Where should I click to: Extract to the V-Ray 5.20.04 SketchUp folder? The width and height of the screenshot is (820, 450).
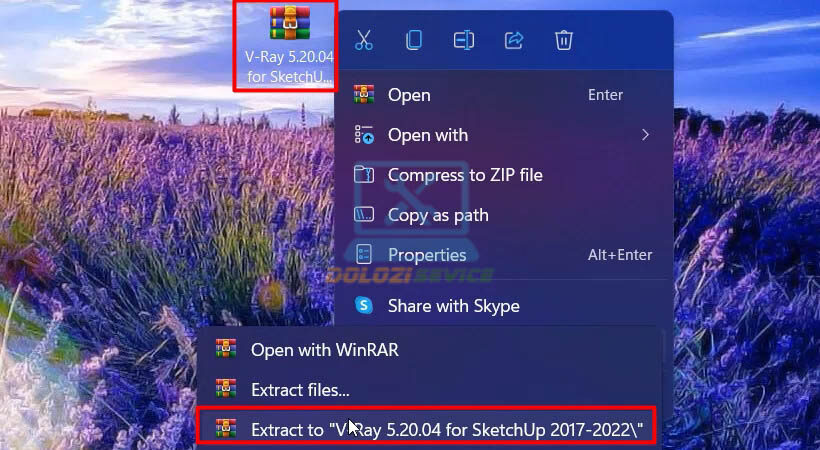point(445,429)
